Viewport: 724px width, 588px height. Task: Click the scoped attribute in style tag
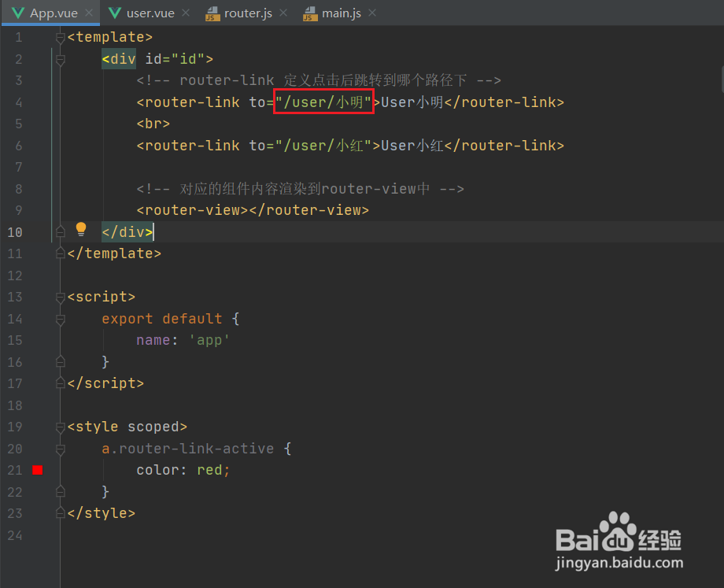tap(153, 427)
